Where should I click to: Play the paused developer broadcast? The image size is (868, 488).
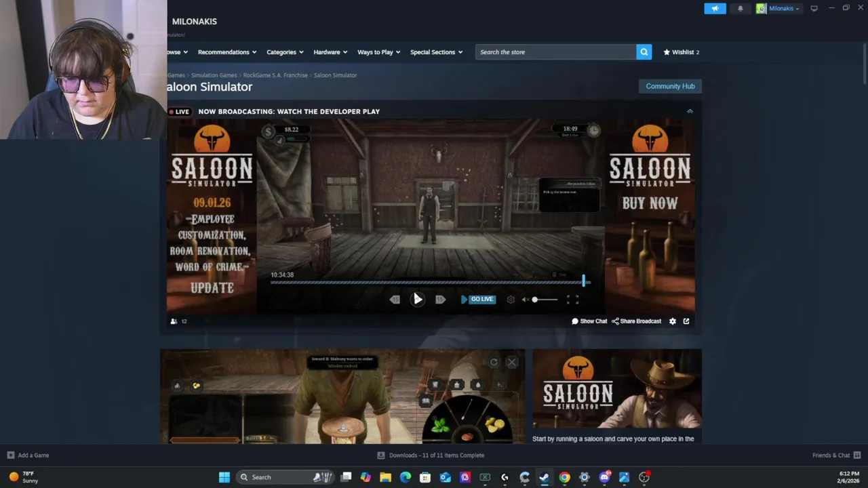point(417,299)
